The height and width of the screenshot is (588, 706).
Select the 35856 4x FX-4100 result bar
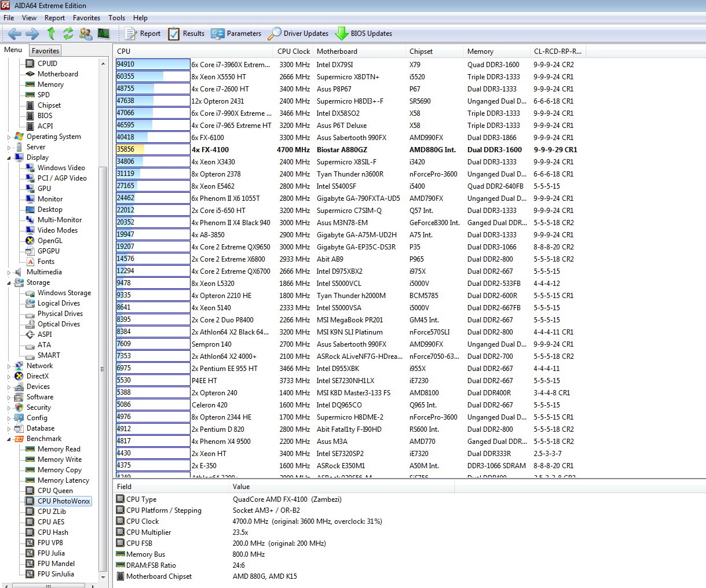click(x=153, y=150)
